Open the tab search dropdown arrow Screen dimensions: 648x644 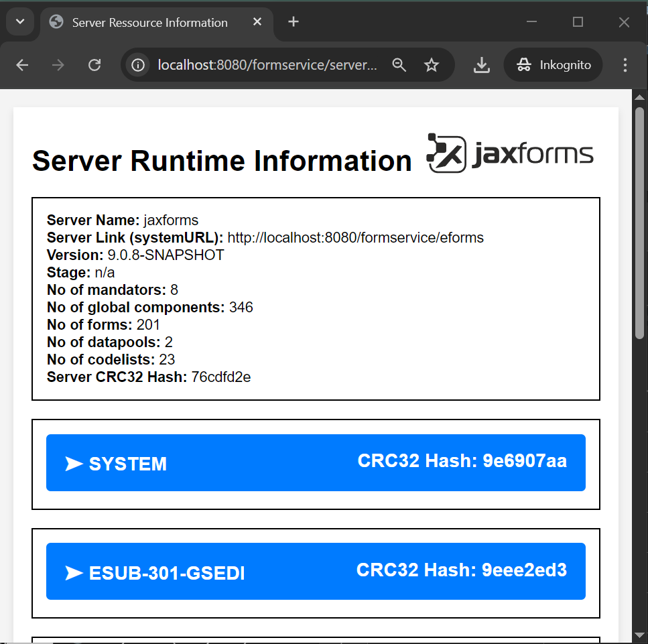click(x=20, y=22)
